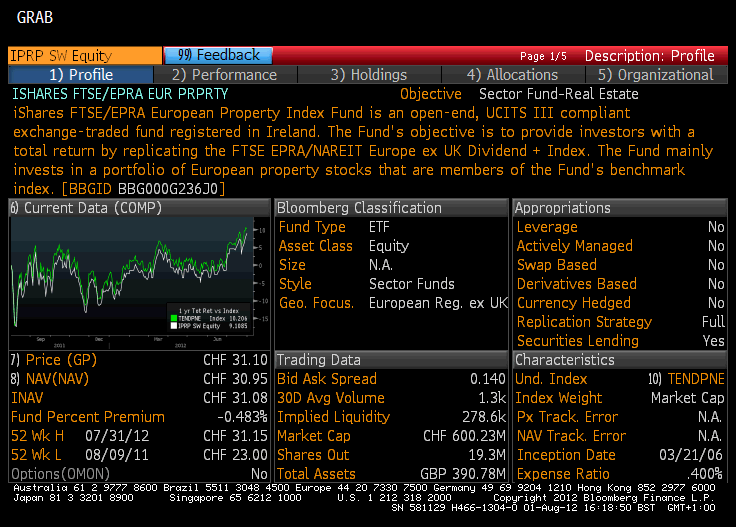The image size is (736, 527).
Task: Click the Actively Managed label
Action: pos(575,246)
